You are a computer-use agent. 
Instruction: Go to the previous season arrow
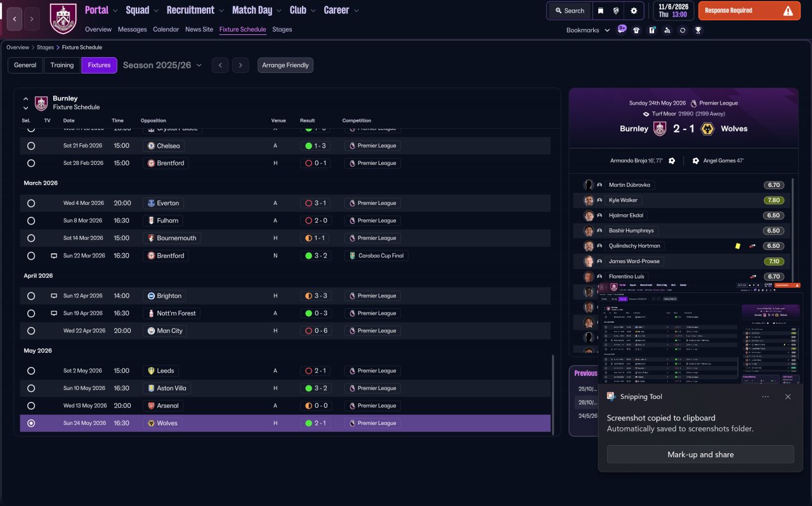coord(220,65)
